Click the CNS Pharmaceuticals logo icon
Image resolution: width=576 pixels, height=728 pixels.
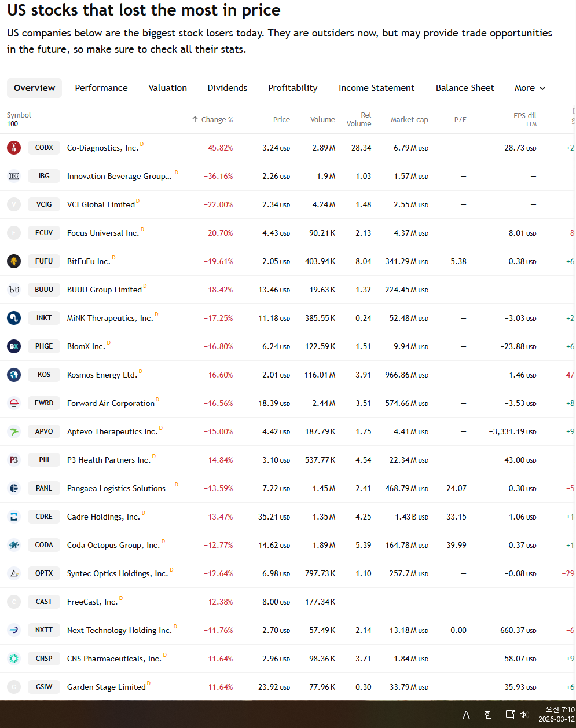click(x=14, y=659)
